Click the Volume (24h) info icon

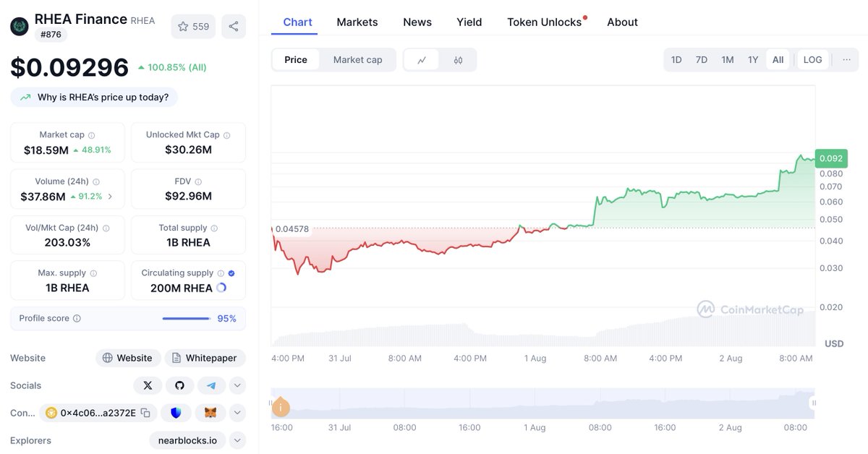coord(96,182)
